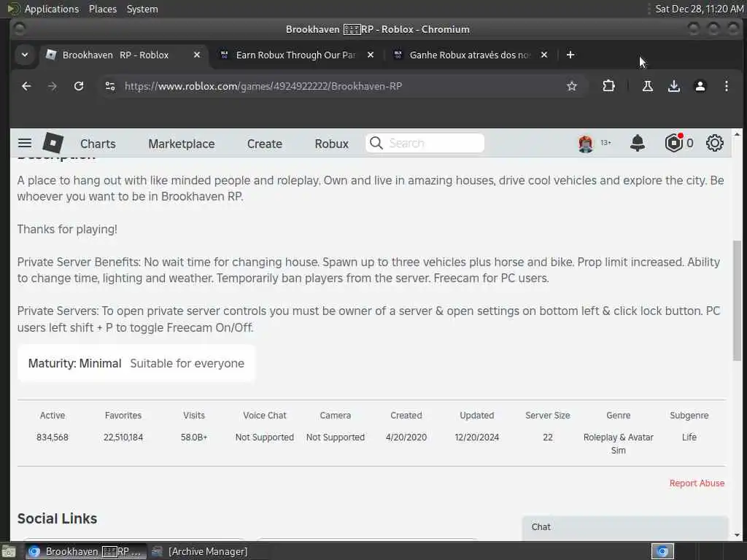The width and height of the screenshot is (747, 560).
Task: Click the Favorites value 22,510,184
Action: pyautogui.click(x=123, y=437)
